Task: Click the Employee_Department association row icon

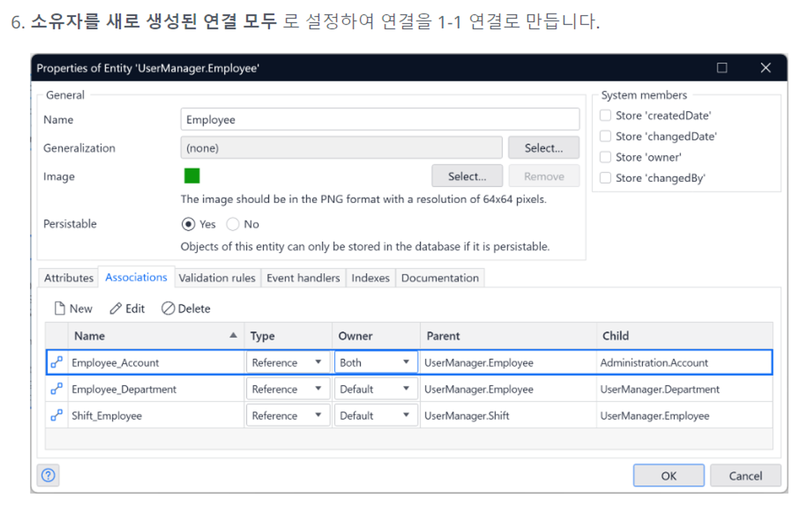Action: [x=56, y=389]
